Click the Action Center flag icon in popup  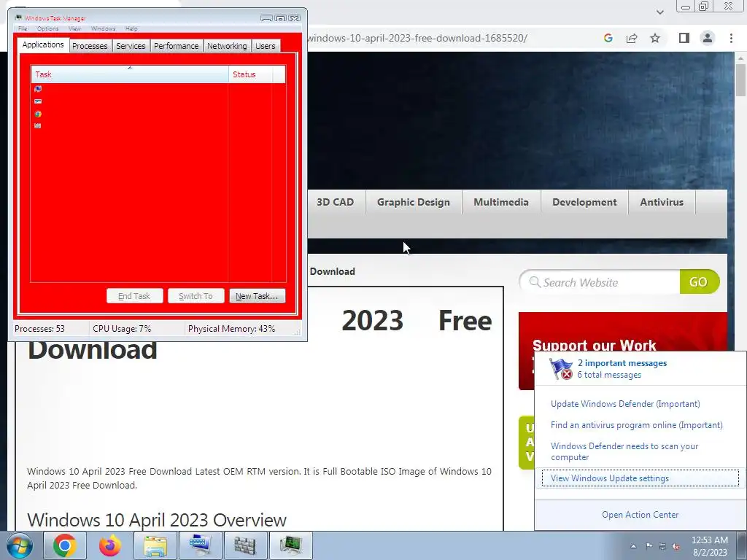coord(561,369)
